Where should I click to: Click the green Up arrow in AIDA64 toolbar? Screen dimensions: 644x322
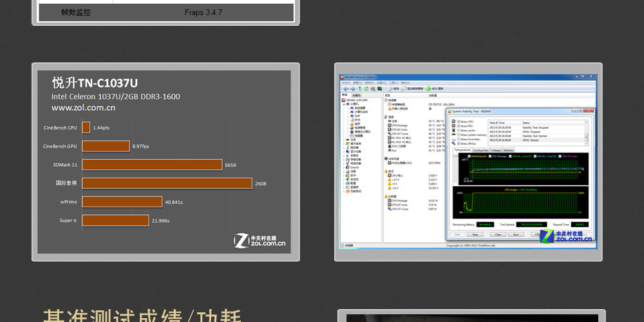pyautogui.click(x=360, y=89)
